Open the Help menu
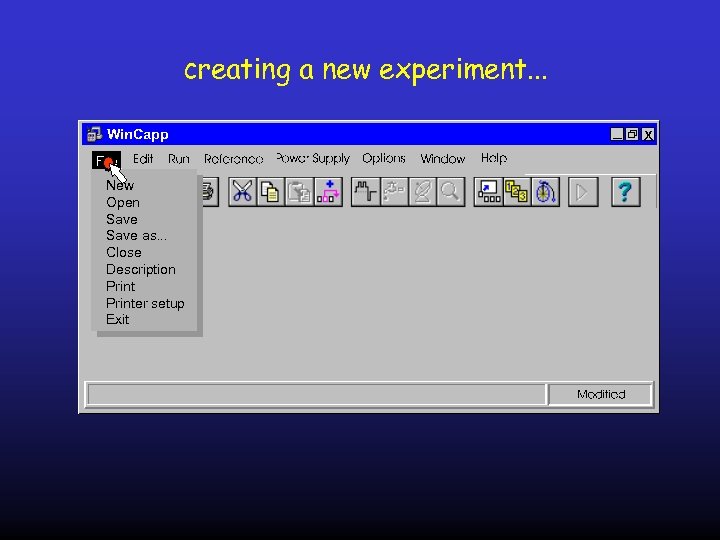Viewport: 720px width, 540px height. click(x=494, y=158)
